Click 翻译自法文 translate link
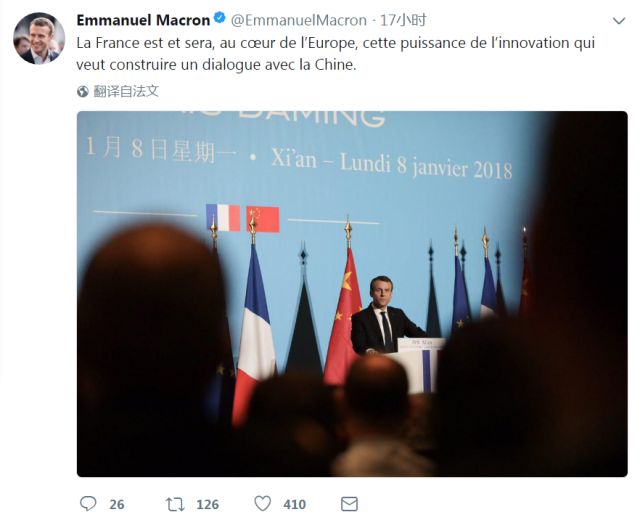This screenshot has height=520, width=640. tap(126, 91)
